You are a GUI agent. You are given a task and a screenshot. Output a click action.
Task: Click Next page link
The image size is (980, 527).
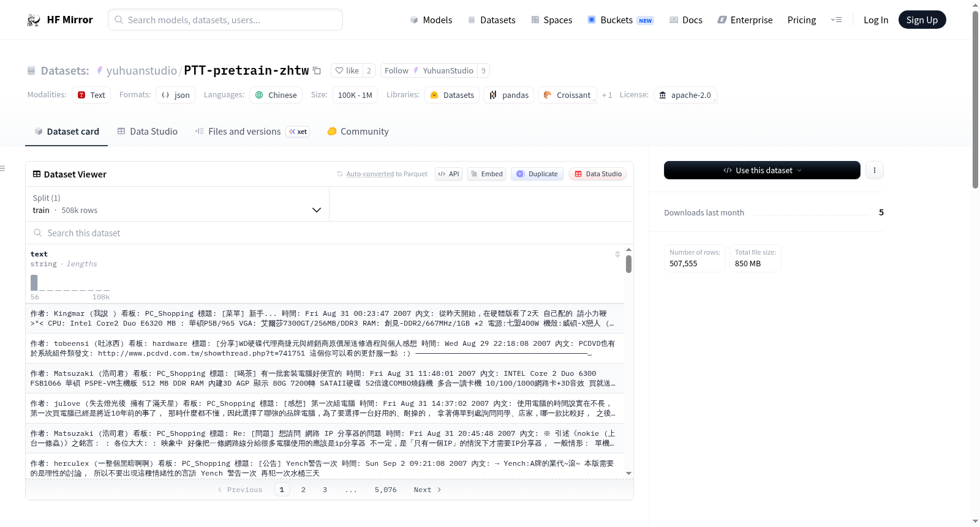tap(427, 490)
